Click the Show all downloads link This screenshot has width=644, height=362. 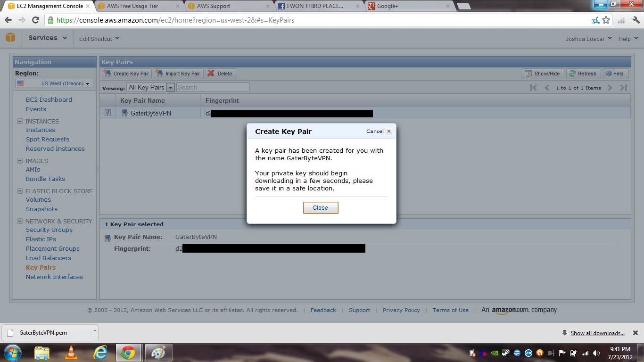[x=597, y=333]
